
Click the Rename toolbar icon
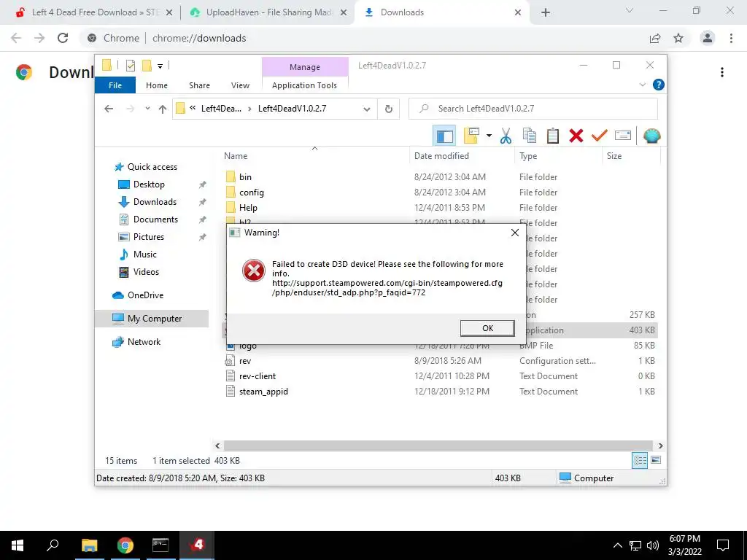click(x=623, y=136)
